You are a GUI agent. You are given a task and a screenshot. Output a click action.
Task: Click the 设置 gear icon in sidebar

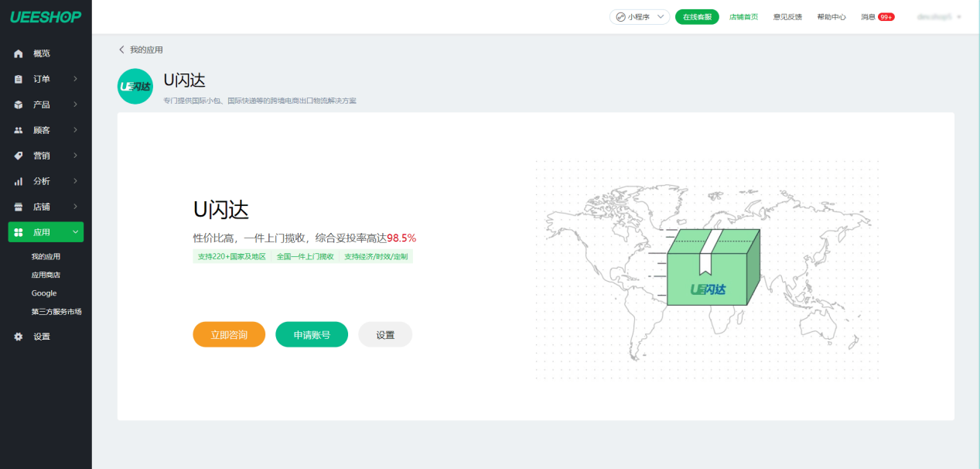tap(19, 337)
